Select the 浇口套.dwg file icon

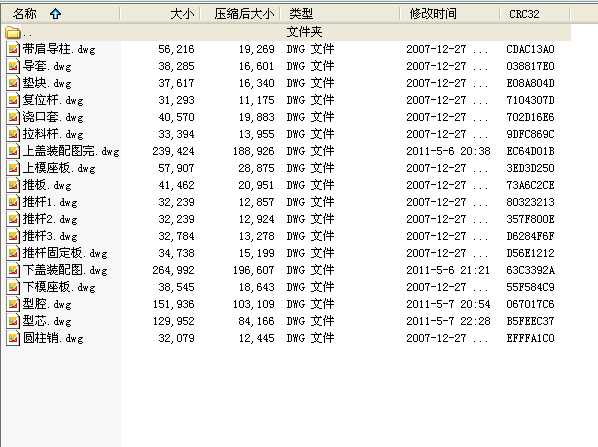[x=13, y=117]
